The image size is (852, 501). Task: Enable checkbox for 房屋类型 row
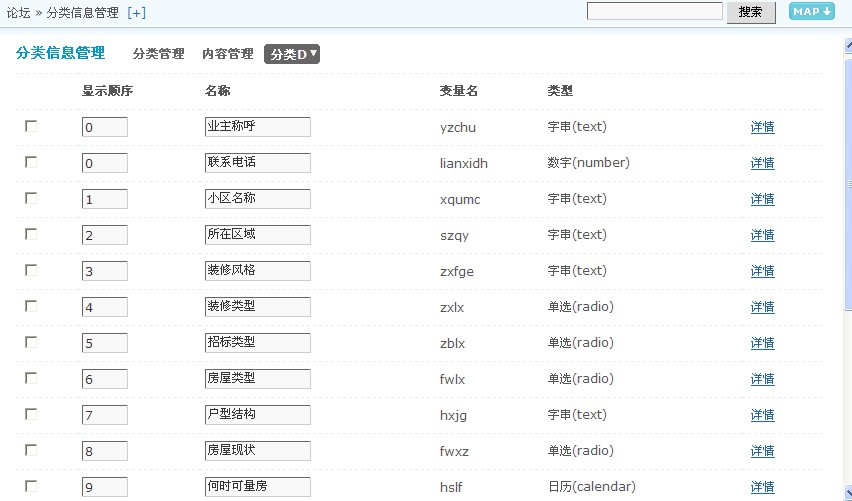click(31, 378)
